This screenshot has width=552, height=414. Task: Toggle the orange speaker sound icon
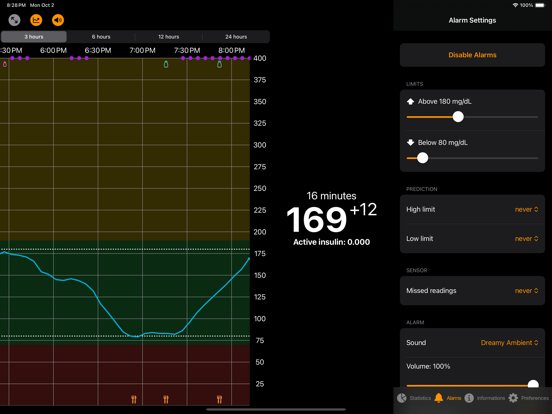click(x=58, y=20)
